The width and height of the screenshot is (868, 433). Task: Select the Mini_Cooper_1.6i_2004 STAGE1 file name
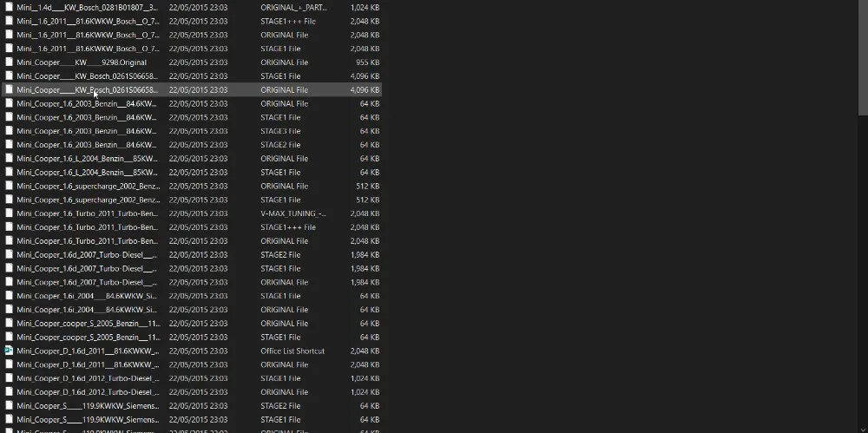point(87,296)
